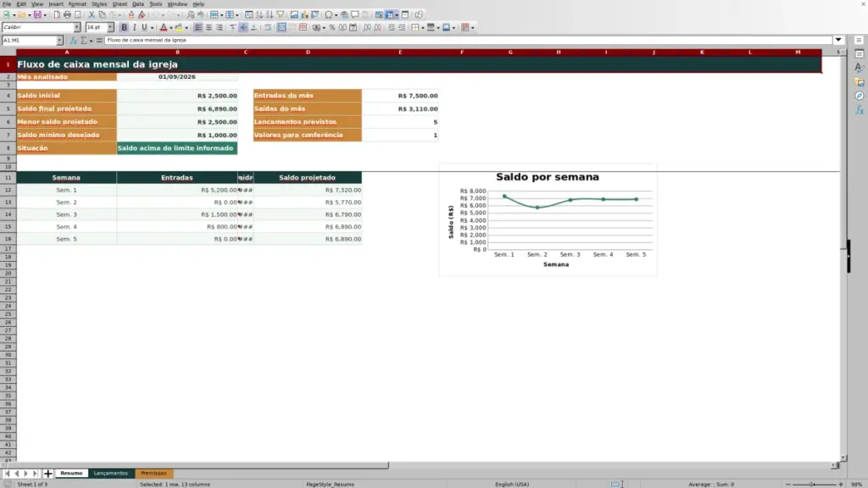Open the Format menu
Screen dimensions: 868x488
(x=77, y=4)
